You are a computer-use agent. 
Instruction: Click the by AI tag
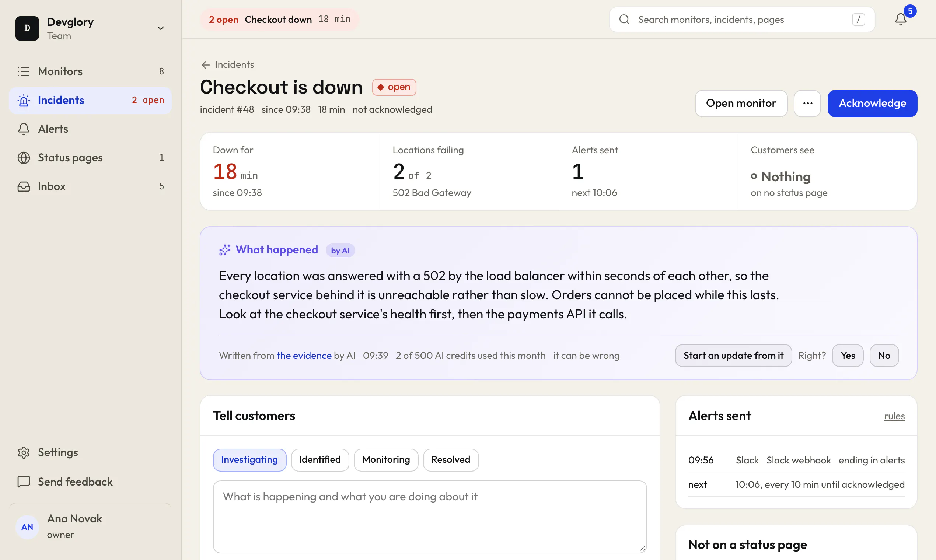(x=340, y=251)
